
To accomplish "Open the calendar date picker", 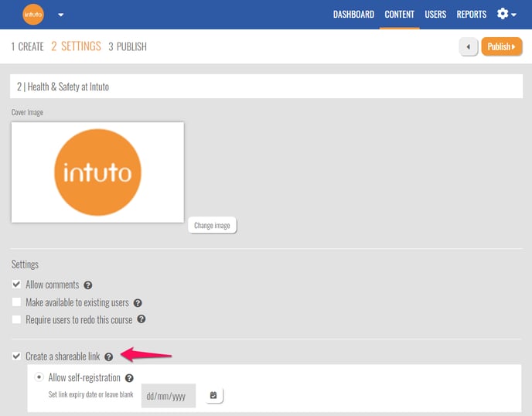I will coord(213,395).
